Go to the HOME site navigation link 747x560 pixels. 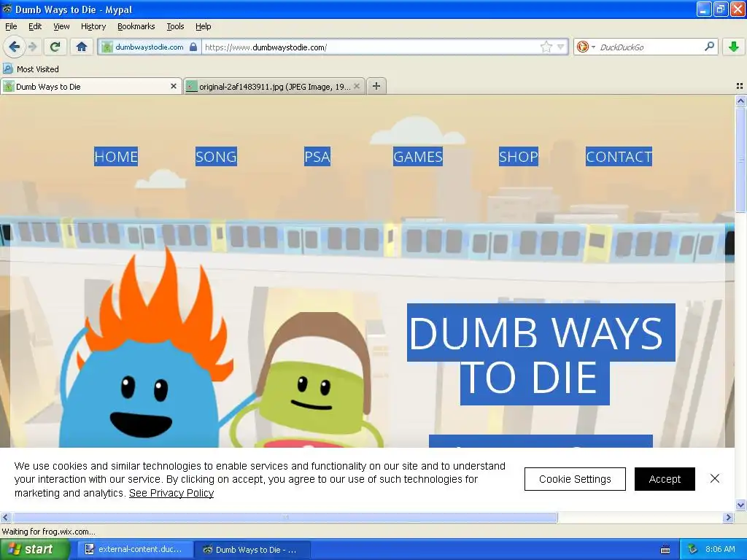[116, 157]
